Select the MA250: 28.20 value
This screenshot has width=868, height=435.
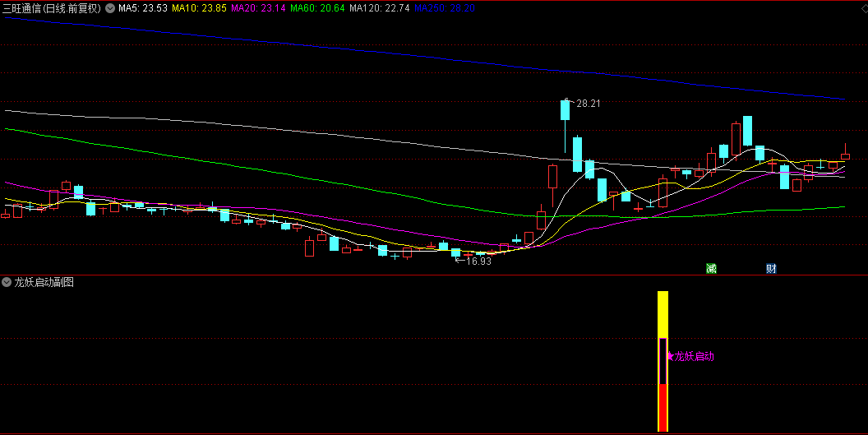(x=445, y=8)
